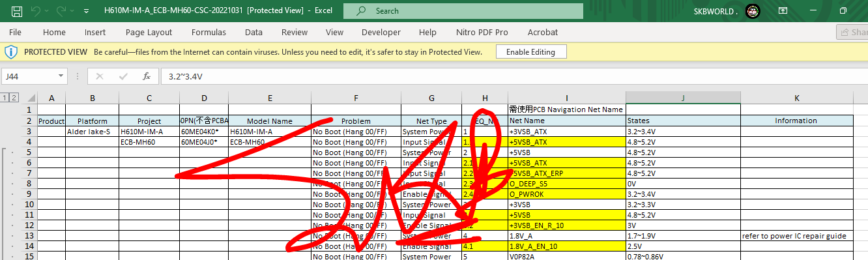Viewport: 868px width, 260px height.
Task: Select row 2 header
Action: click(x=29, y=121)
